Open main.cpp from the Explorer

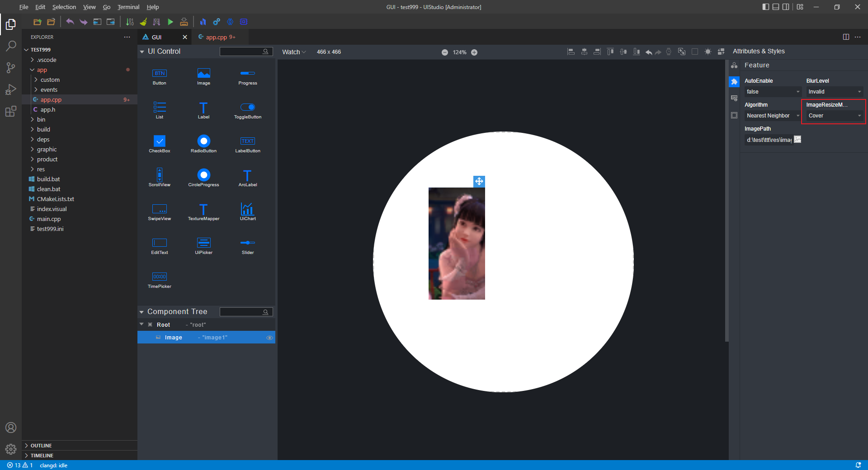click(49, 219)
